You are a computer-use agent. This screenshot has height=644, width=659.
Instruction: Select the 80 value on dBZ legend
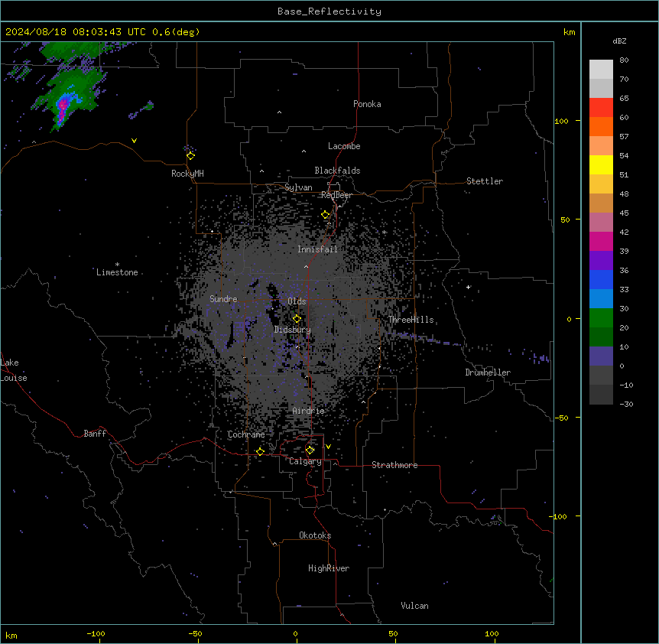pyautogui.click(x=624, y=60)
